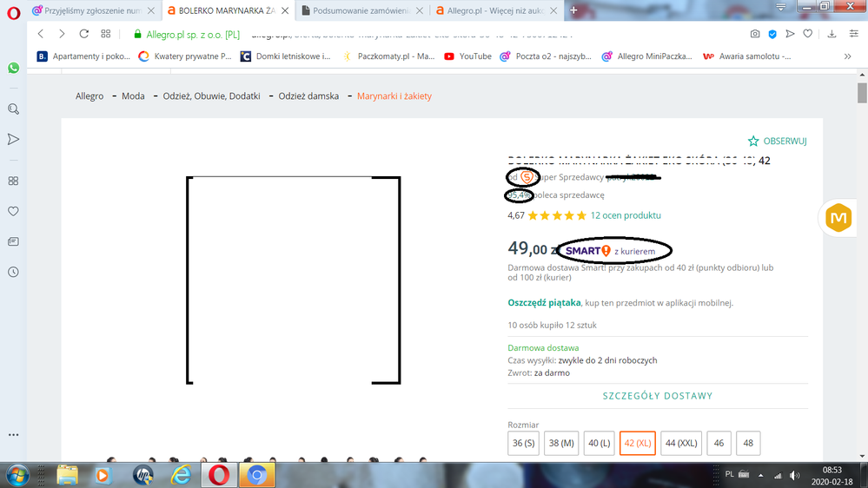Open downloads using the download arrow icon

tap(832, 34)
